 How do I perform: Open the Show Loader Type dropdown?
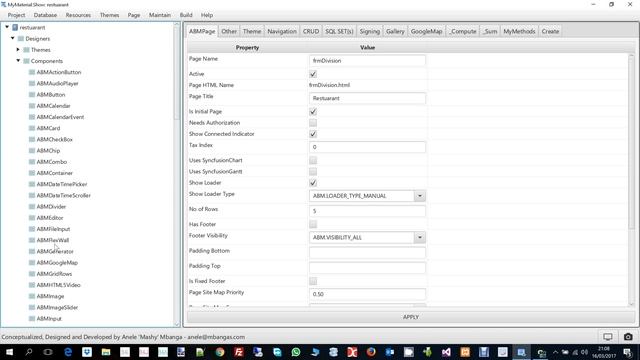coord(420,196)
